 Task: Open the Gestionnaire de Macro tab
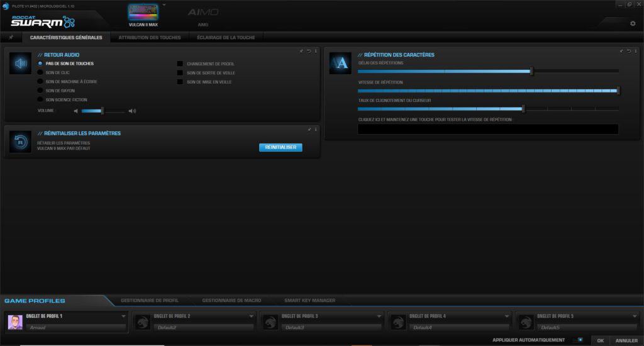coord(231,301)
